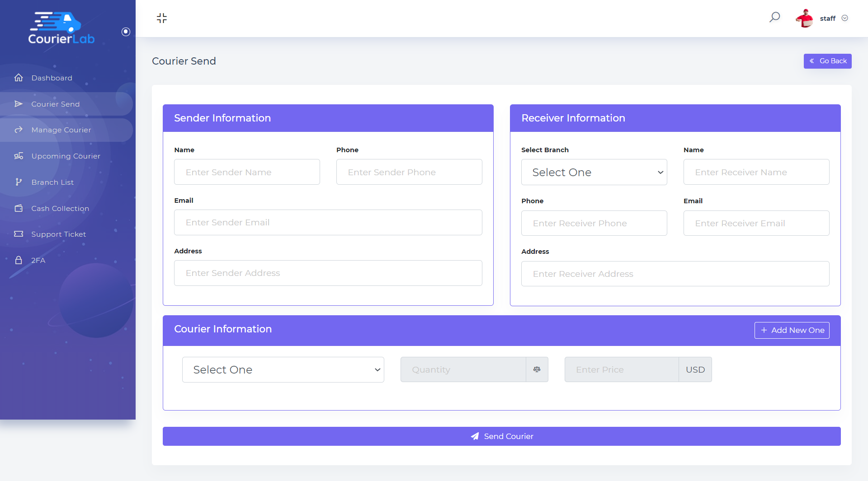Click the Send Courier button
Screen dimensions: 868x481
pos(502,436)
